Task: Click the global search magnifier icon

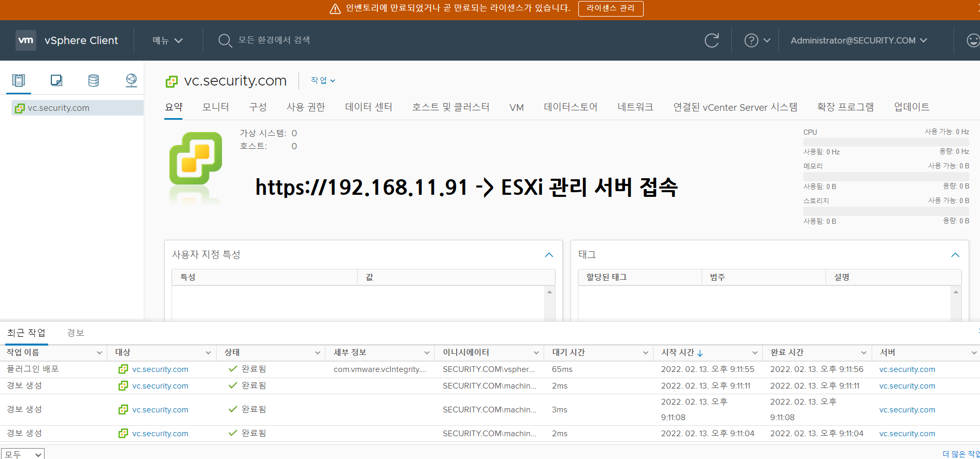Action: (224, 40)
